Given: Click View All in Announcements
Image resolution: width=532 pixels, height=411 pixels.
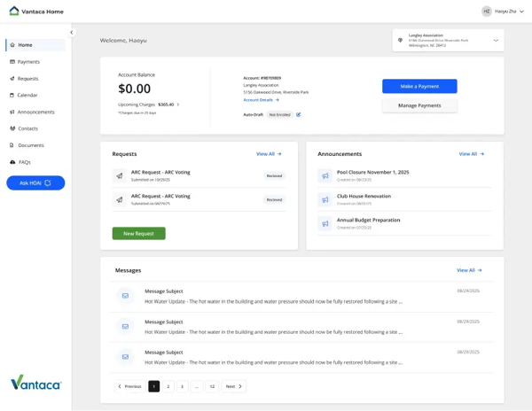Looking at the screenshot, I should click(x=471, y=154).
